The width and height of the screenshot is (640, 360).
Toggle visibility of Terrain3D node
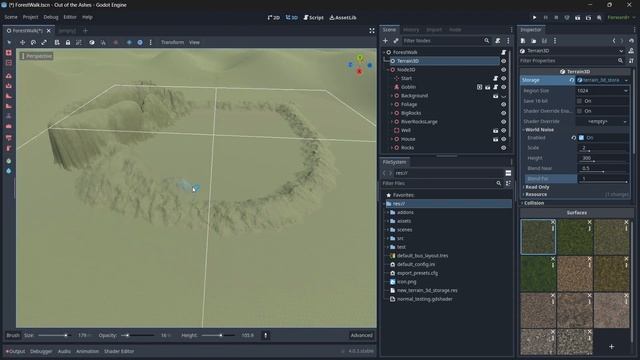tap(503, 61)
